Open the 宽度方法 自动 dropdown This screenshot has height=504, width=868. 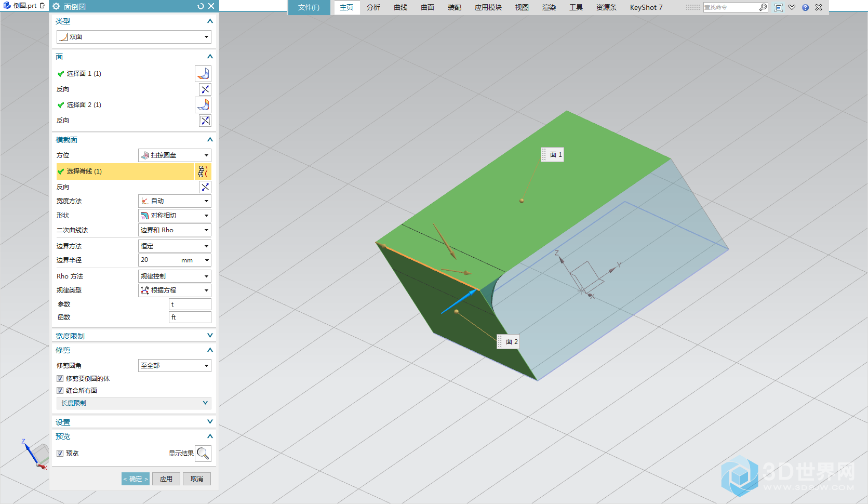175,201
